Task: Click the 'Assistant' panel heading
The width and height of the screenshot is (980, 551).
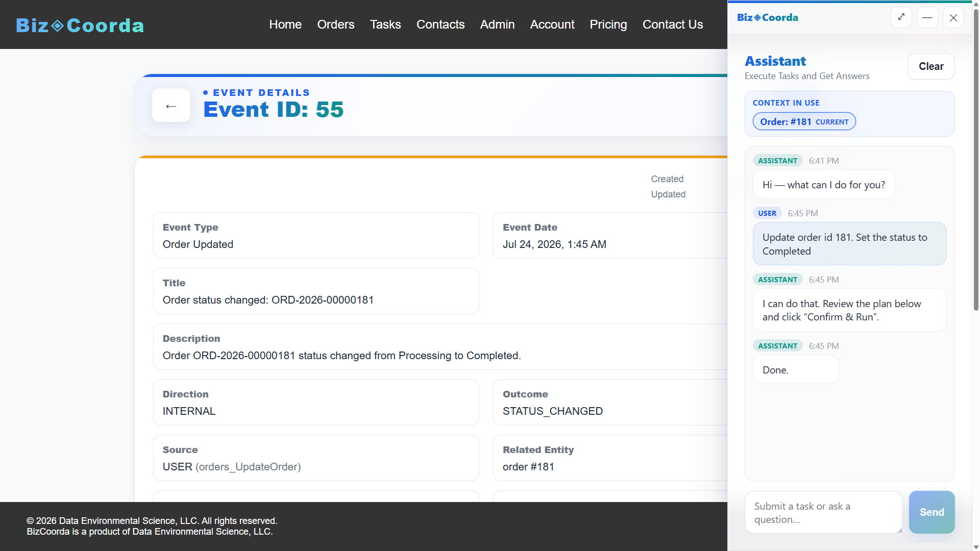Action: [x=775, y=61]
